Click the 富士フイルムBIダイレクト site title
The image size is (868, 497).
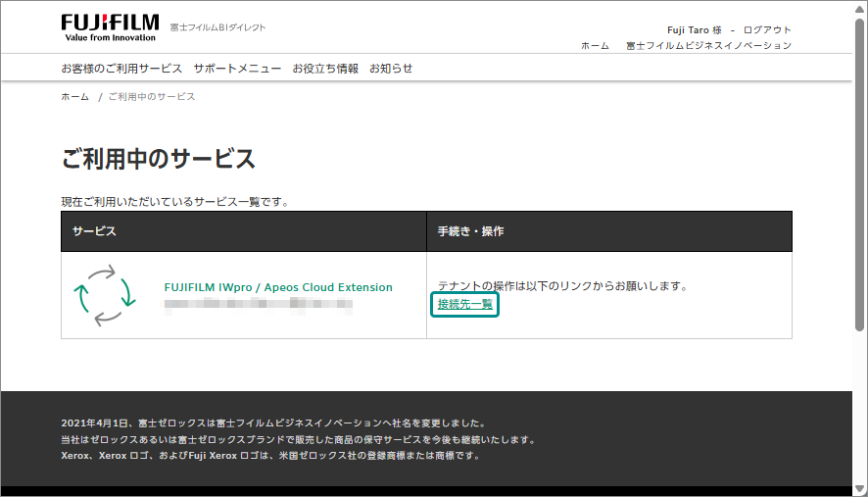click(x=218, y=27)
